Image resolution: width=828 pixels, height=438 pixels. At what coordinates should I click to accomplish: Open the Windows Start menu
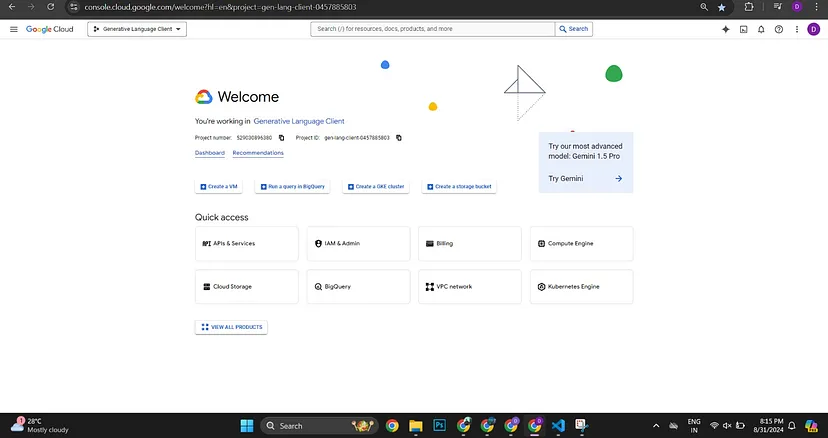click(x=247, y=426)
